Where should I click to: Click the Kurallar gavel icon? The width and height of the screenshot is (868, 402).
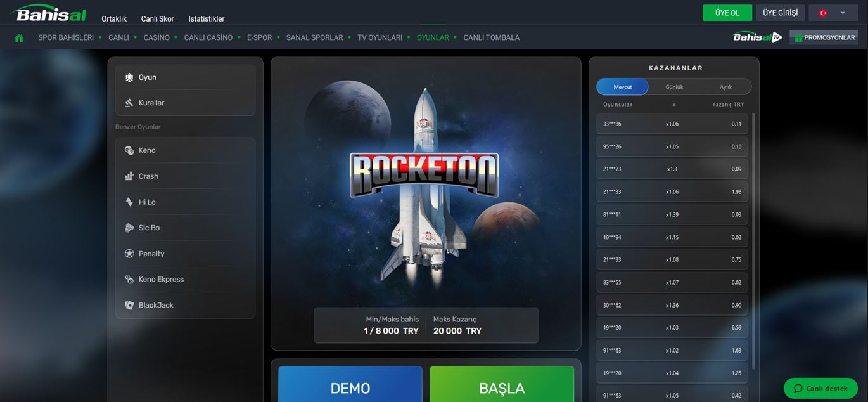pos(129,103)
